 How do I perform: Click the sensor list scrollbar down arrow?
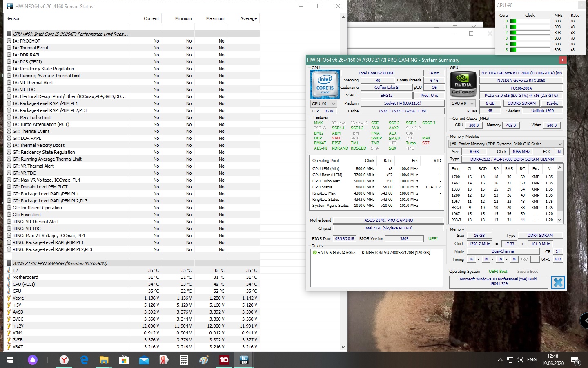[343, 347]
